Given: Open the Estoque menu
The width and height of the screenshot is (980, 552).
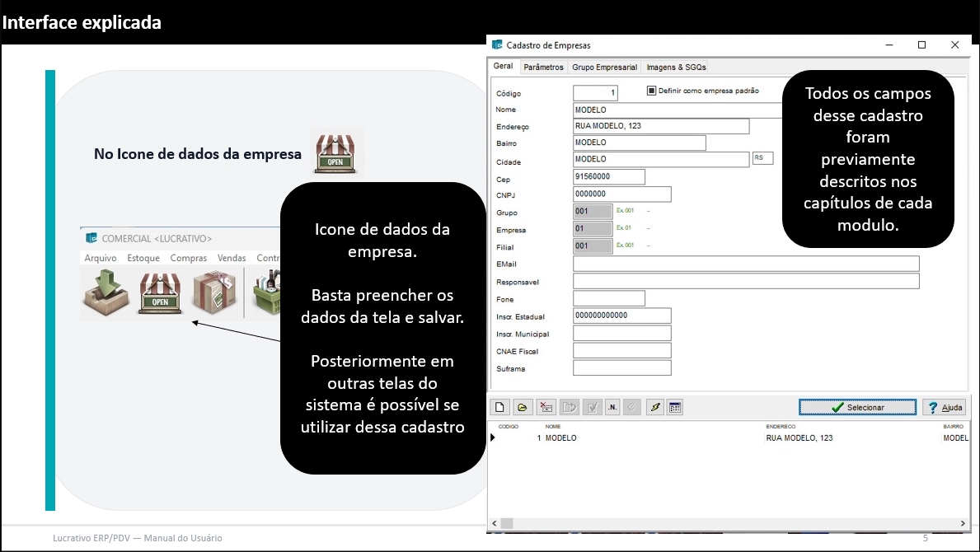Looking at the screenshot, I should (143, 258).
